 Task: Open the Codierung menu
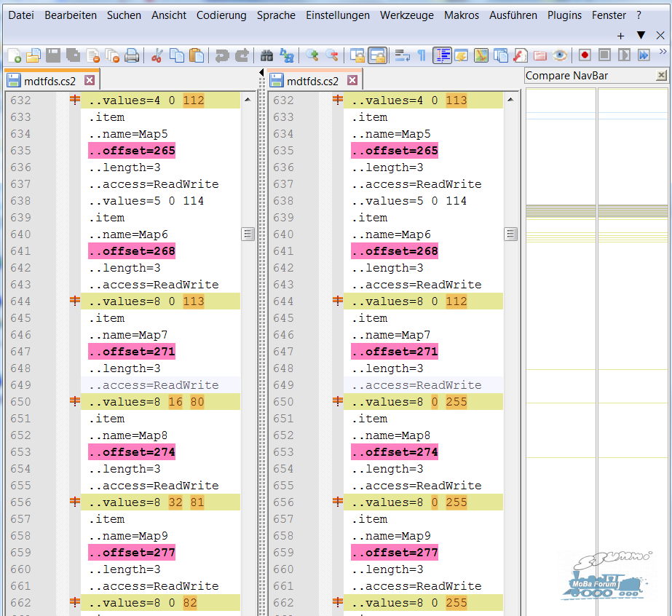click(221, 15)
